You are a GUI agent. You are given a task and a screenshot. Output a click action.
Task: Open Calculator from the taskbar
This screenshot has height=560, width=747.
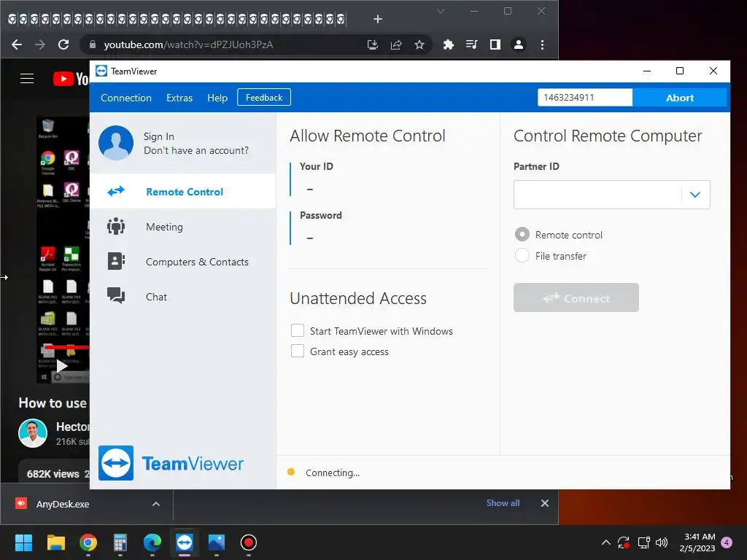pyautogui.click(x=120, y=542)
